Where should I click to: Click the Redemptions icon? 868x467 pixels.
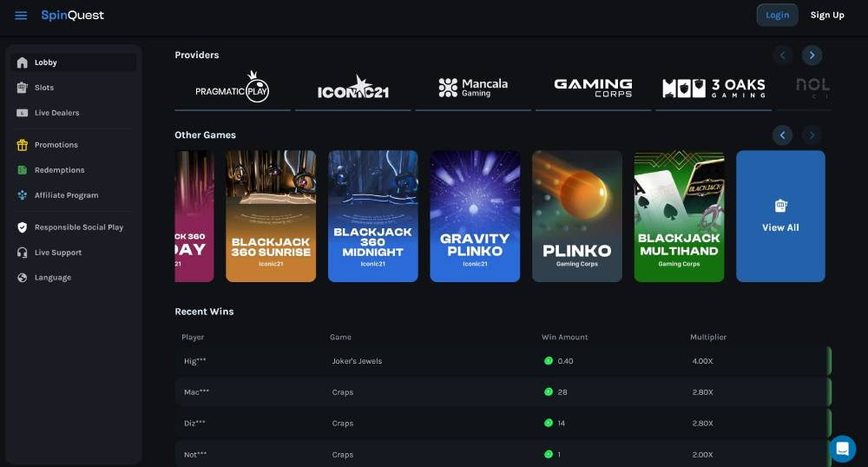[x=23, y=170]
